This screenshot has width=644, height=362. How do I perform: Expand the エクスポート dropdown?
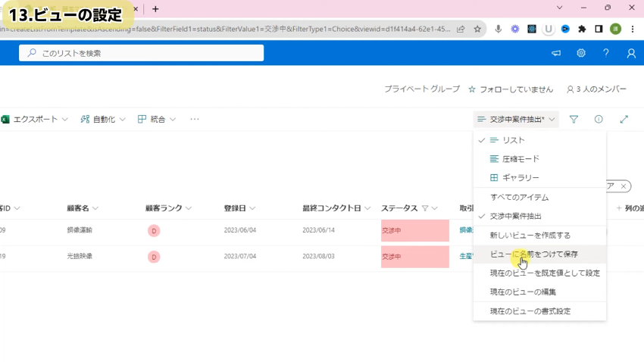pos(36,120)
